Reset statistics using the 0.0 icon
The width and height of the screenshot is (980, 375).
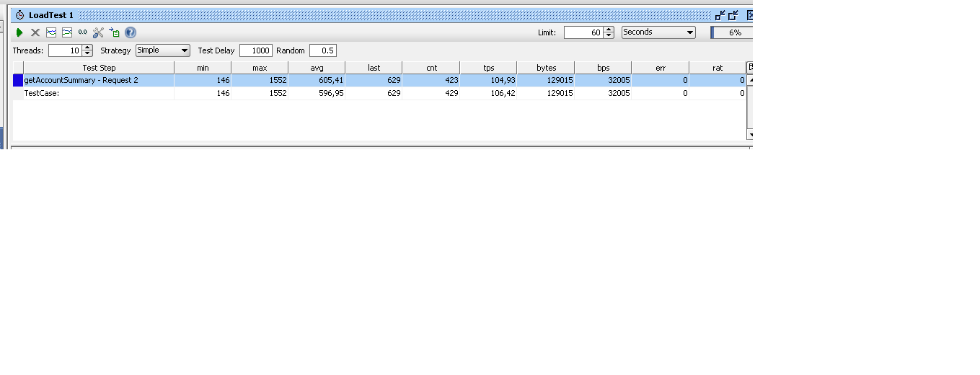point(83,32)
